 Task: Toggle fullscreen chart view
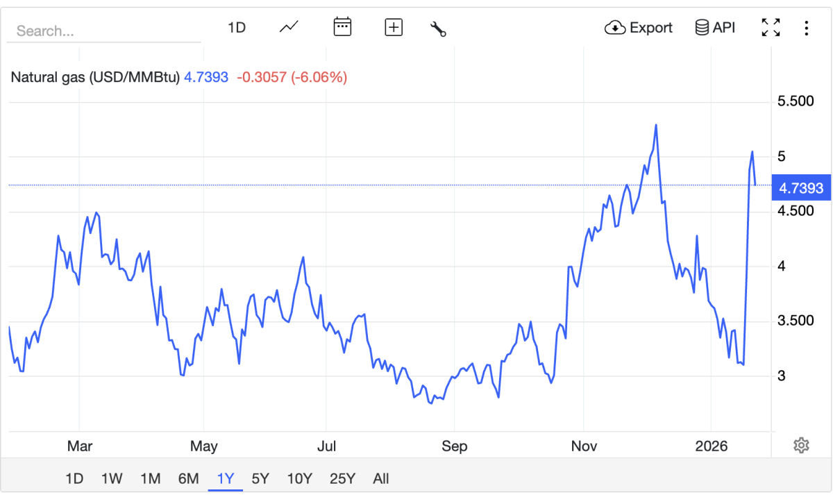(771, 28)
